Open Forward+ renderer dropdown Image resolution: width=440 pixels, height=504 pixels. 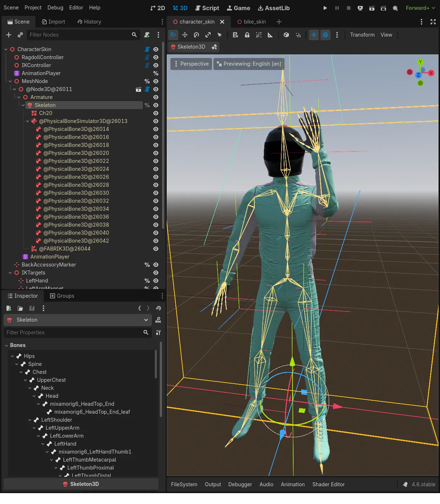(420, 8)
